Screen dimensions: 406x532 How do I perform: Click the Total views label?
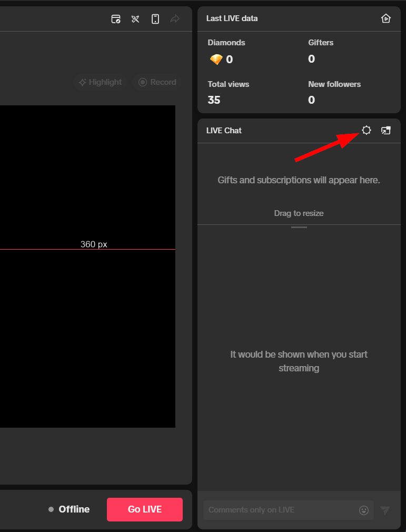(x=228, y=84)
